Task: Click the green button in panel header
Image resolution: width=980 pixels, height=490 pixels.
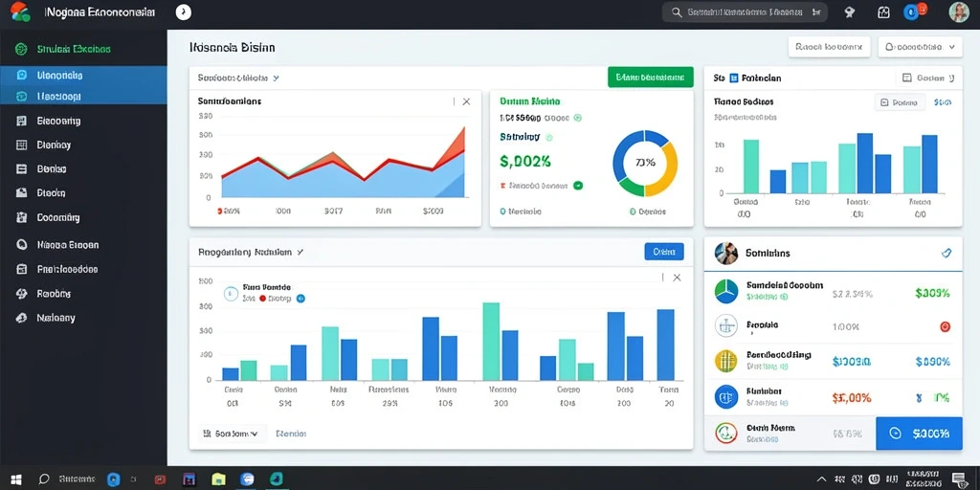Action: coord(650,77)
